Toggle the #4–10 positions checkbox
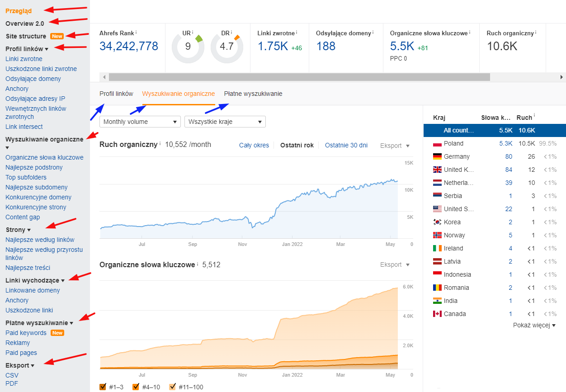 coord(136,387)
